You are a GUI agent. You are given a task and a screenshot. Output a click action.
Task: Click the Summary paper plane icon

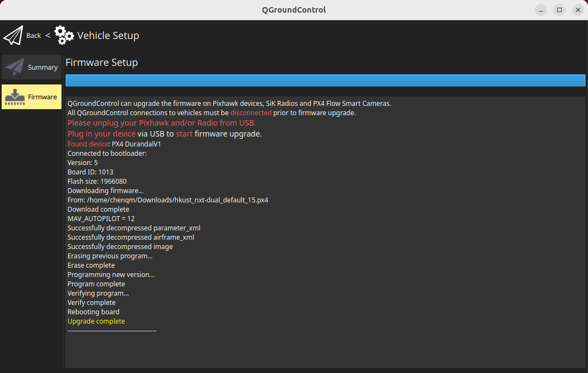pos(15,67)
